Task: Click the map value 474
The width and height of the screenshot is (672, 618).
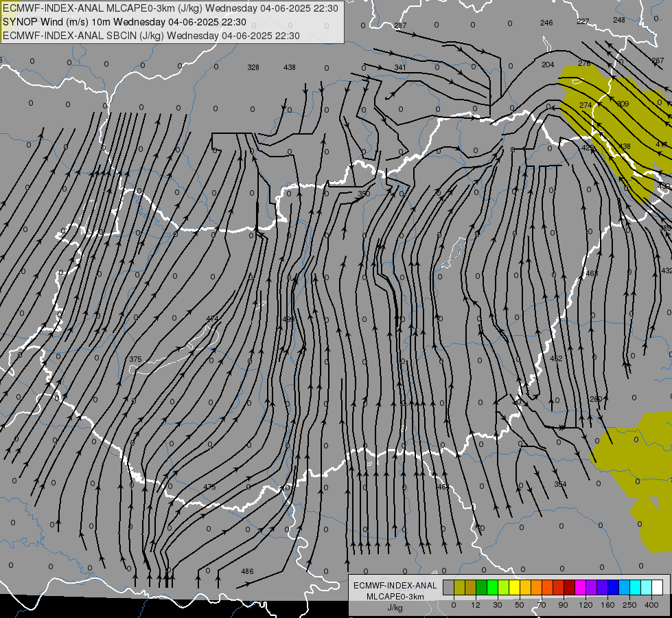Action: pyautogui.click(x=212, y=319)
